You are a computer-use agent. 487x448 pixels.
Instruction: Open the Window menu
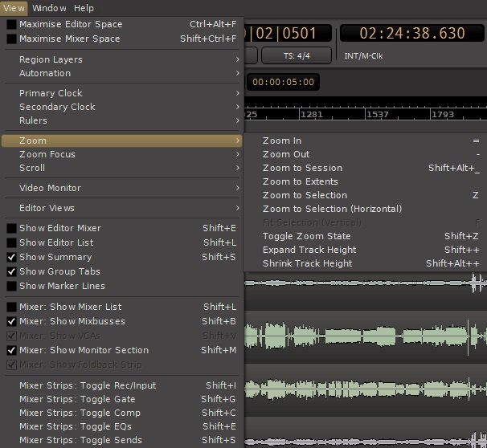(49, 8)
